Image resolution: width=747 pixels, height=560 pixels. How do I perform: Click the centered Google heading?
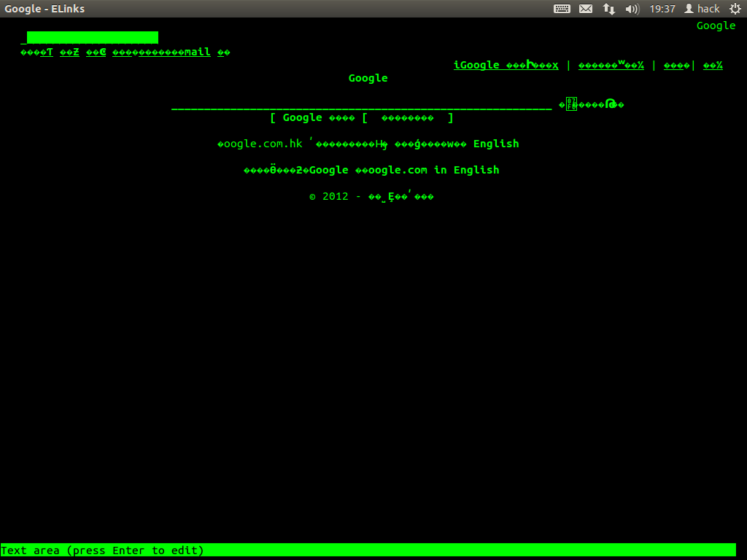click(368, 78)
